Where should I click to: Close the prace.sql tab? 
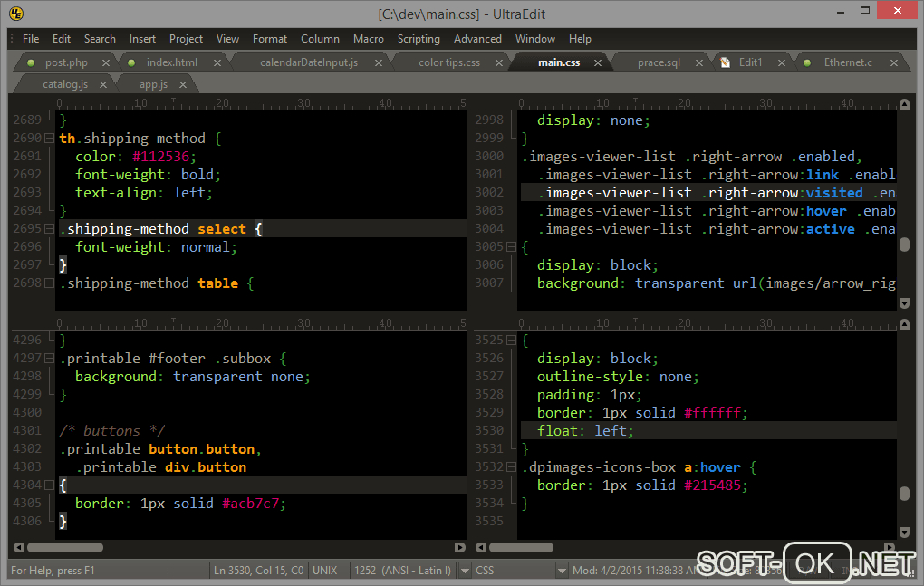(699, 63)
